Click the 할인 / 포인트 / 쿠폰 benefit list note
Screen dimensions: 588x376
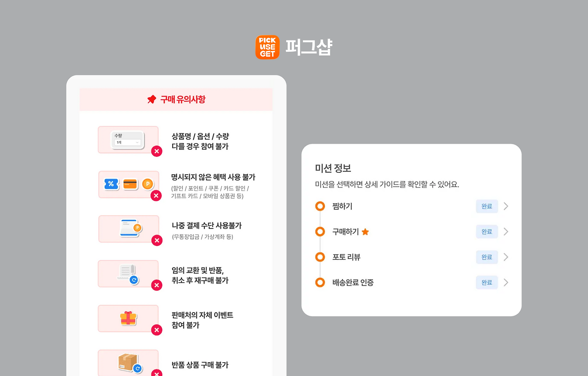pyautogui.click(x=210, y=192)
